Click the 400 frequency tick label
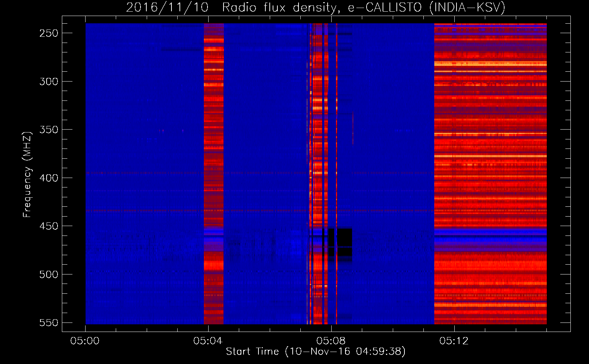The image size is (589, 364). (x=49, y=178)
